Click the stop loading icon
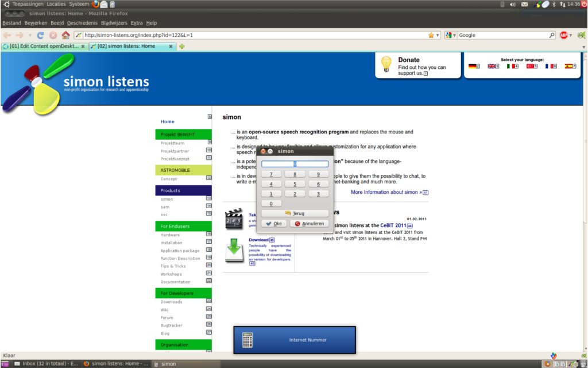 point(53,35)
